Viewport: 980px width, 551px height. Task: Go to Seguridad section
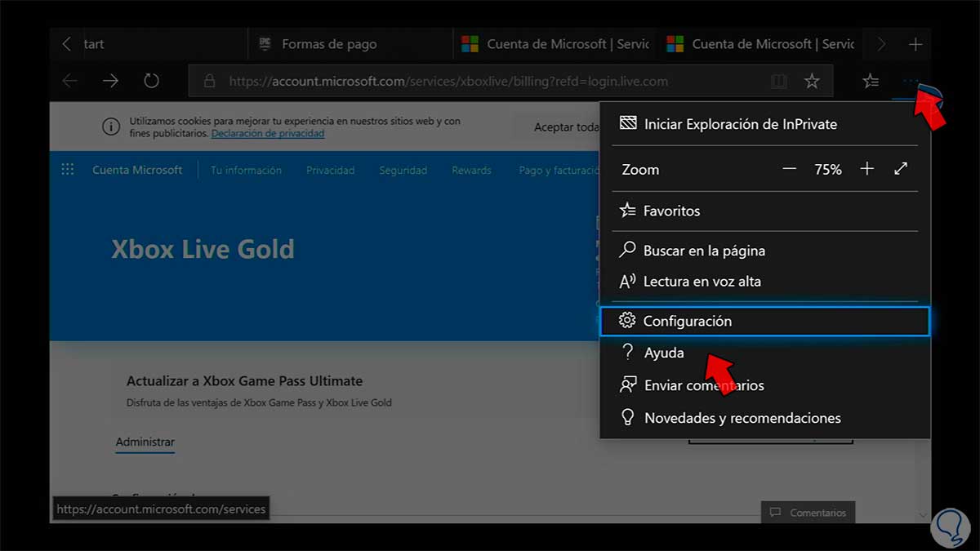(x=403, y=170)
